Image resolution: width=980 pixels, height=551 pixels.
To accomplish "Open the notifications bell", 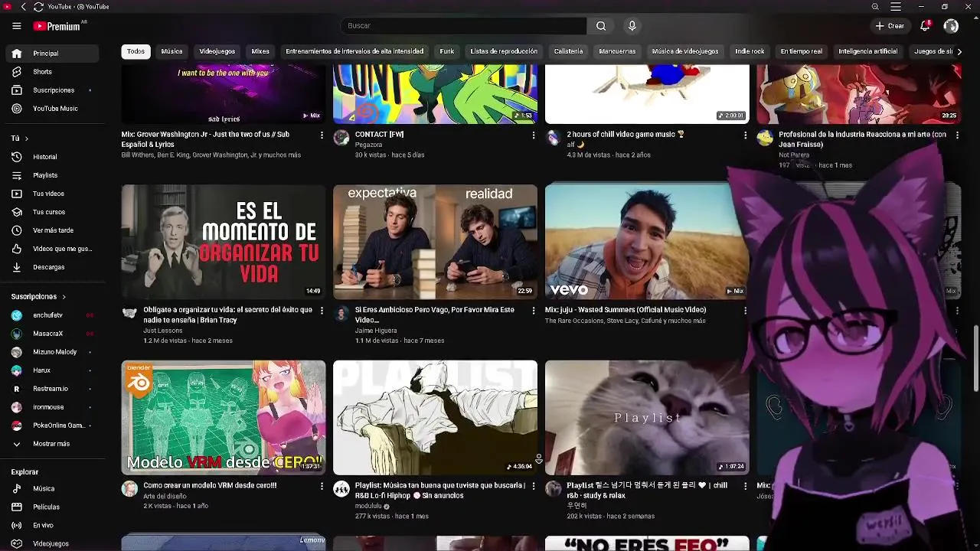I will (x=925, y=26).
